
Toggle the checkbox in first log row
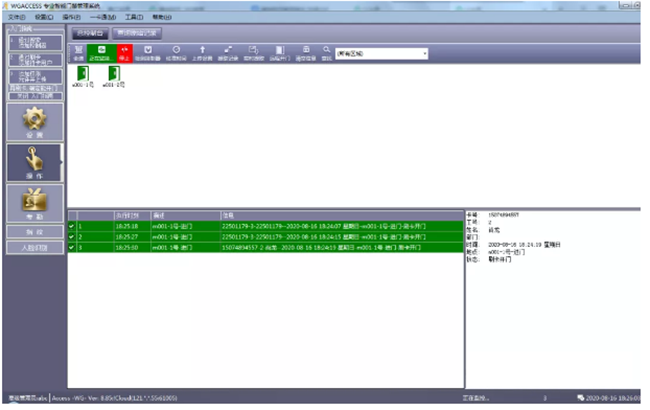pos(71,227)
